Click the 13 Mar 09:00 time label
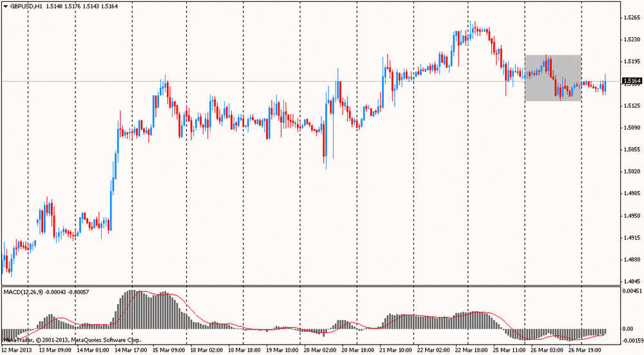Viewport: 644px width, 355px height. click(55, 350)
